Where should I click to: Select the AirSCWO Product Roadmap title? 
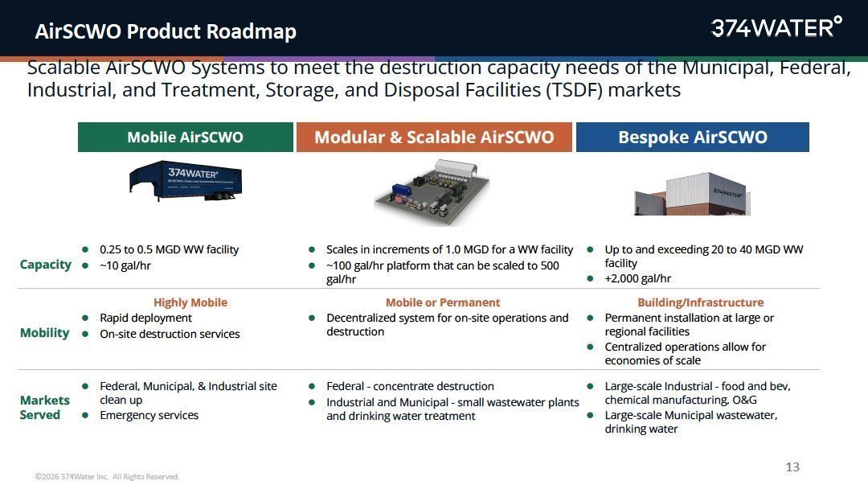pyautogui.click(x=166, y=31)
